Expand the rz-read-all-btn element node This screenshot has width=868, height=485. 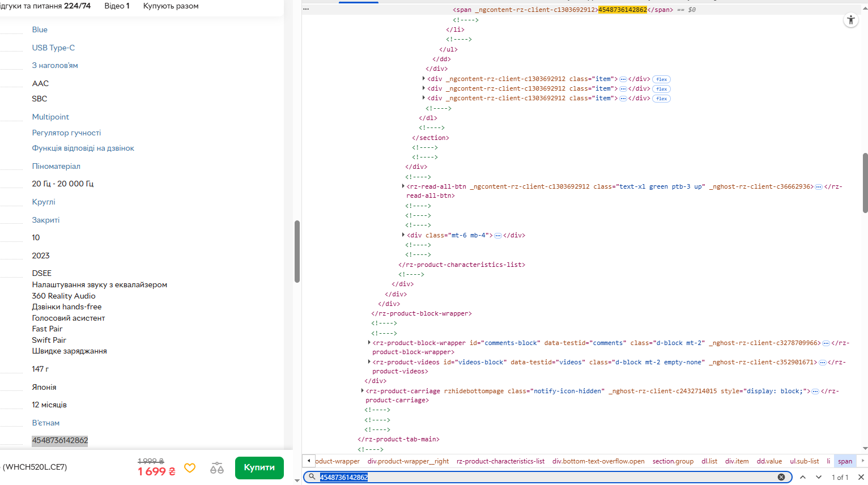[x=403, y=186]
